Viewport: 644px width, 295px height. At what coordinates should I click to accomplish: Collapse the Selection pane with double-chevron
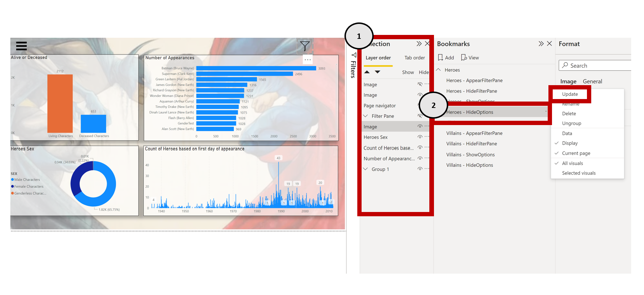(x=419, y=43)
